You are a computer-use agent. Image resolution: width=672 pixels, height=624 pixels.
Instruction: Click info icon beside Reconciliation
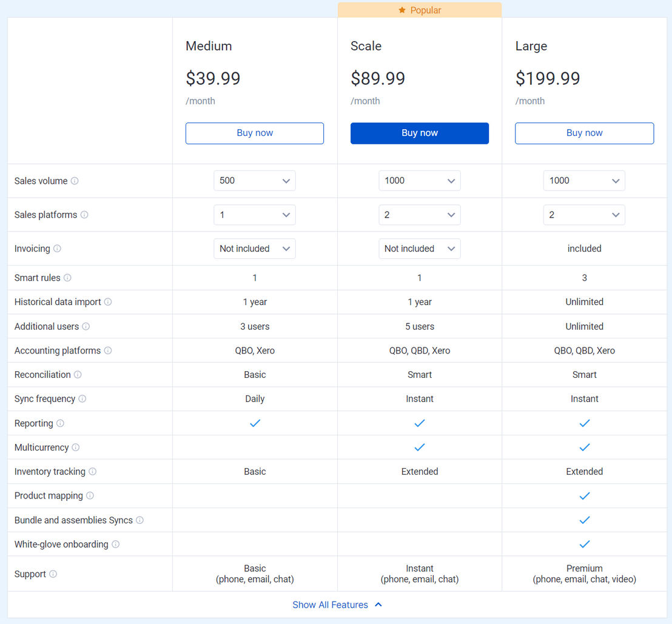click(x=78, y=375)
